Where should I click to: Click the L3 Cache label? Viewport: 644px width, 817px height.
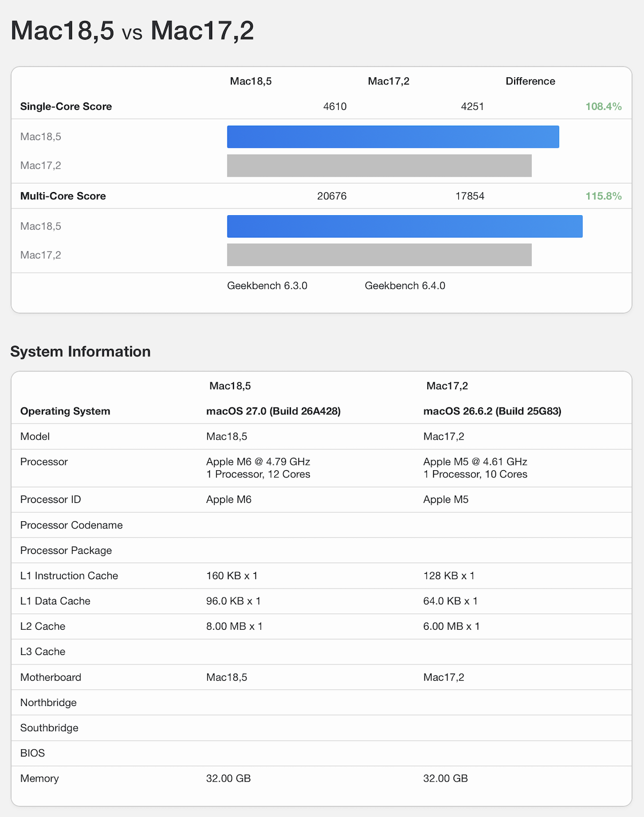click(42, 651)
